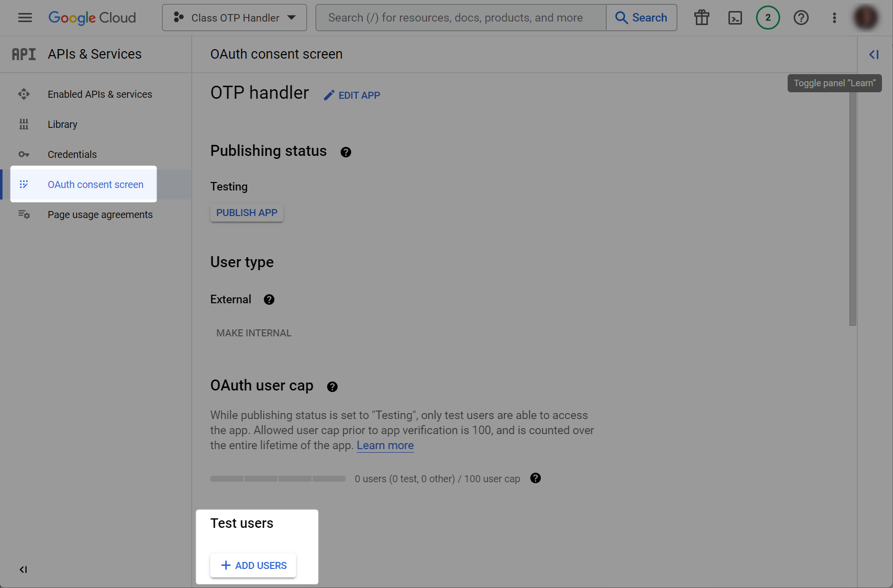Collapse the side navigation with the bottom arrow
The height and width of the screenshot is (588, 893).
23,569
